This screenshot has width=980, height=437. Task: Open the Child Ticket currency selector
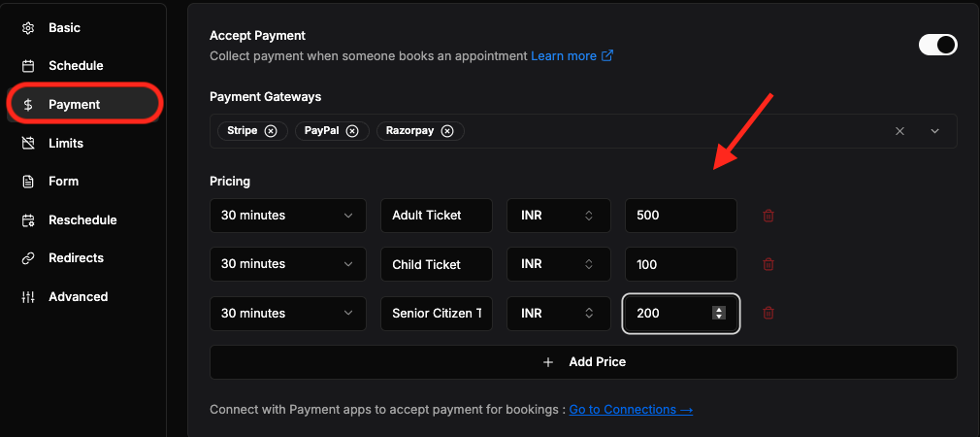point(558,264)
